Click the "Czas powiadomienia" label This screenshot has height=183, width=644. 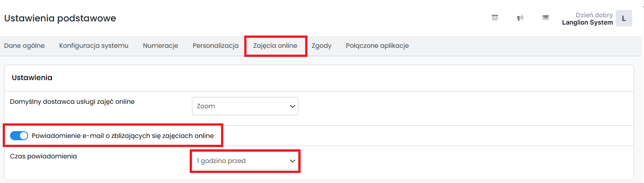coord(43,156)
